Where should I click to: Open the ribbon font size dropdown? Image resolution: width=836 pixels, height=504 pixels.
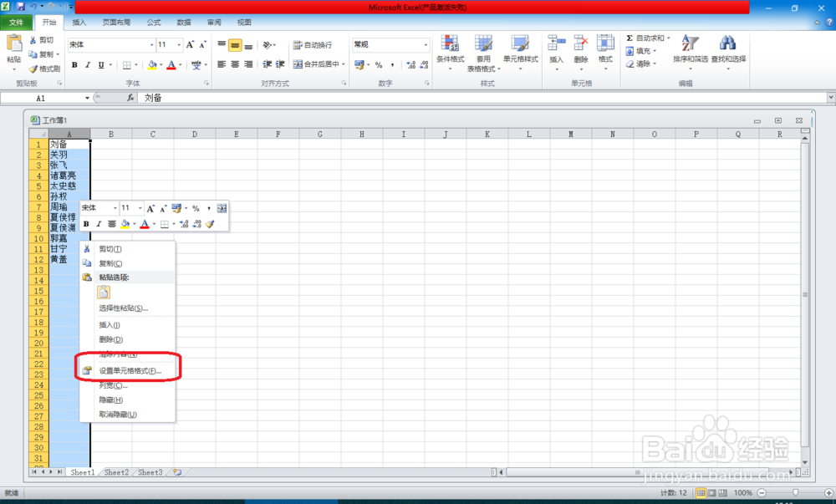tap(179, 45)
